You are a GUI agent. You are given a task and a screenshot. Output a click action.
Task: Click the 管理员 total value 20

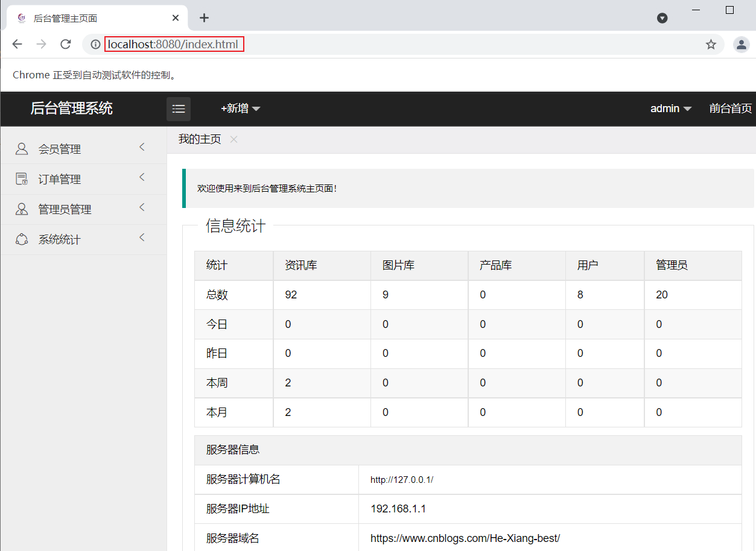[662, 295]
